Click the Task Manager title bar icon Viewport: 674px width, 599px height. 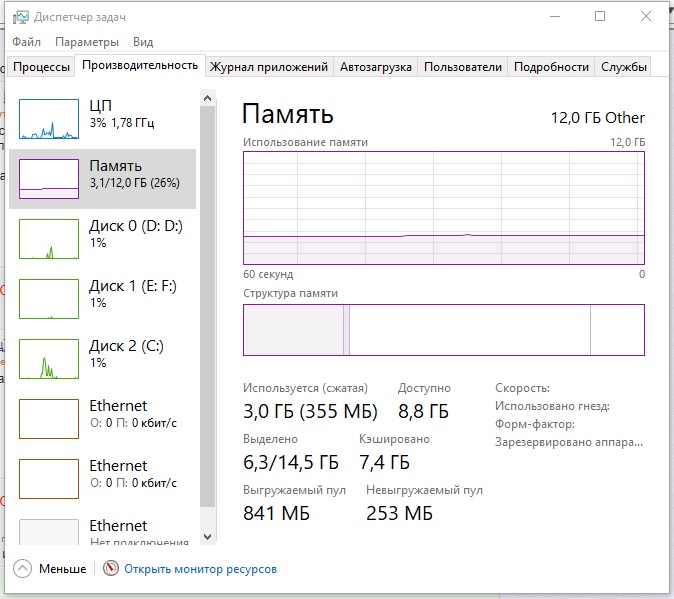pyautogui.click(x=20, y=17)
